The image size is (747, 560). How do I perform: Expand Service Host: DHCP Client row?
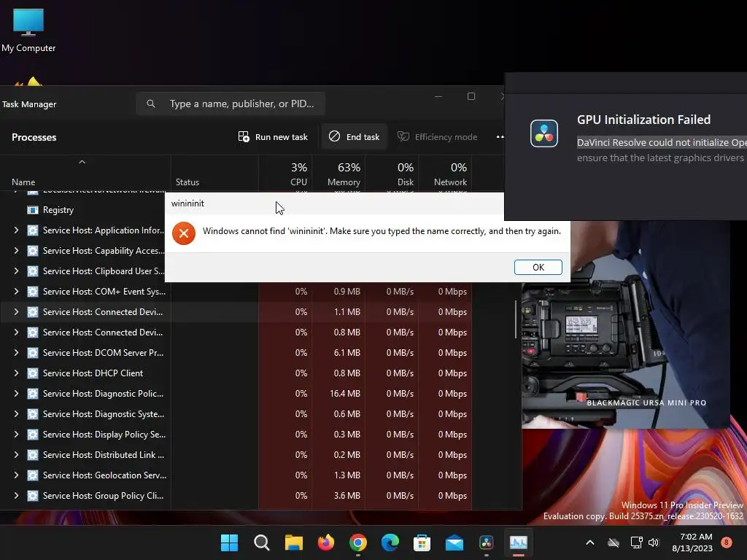point(16,373)
